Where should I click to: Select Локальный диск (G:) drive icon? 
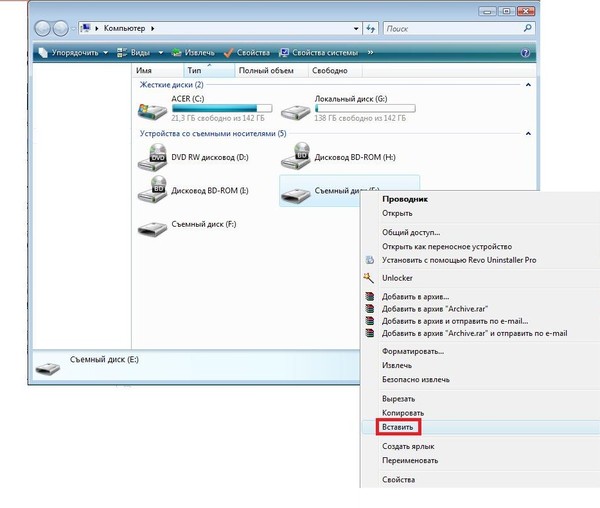coord(295,111)
